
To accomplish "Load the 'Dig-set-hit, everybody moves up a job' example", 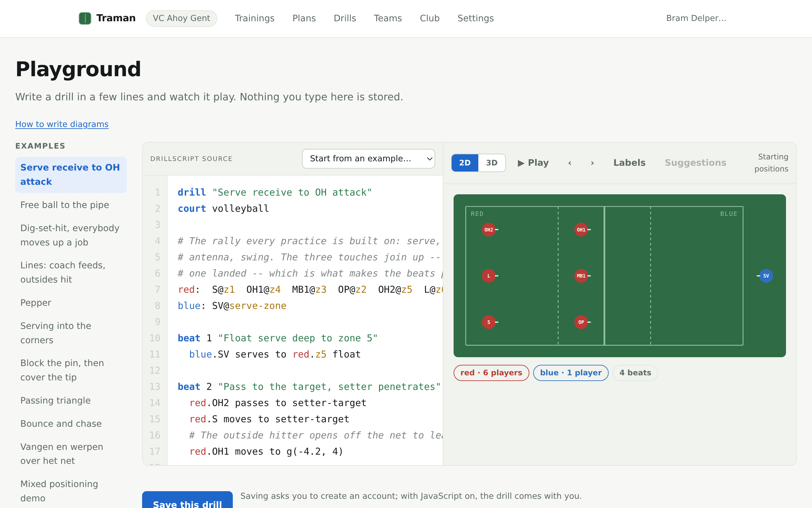I will 71,235.
